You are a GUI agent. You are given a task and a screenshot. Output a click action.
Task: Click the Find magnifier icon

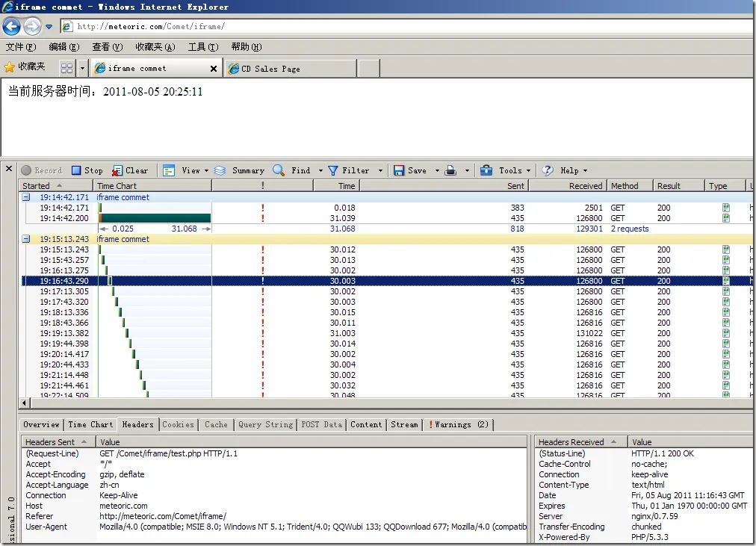[x=279, y=170]
